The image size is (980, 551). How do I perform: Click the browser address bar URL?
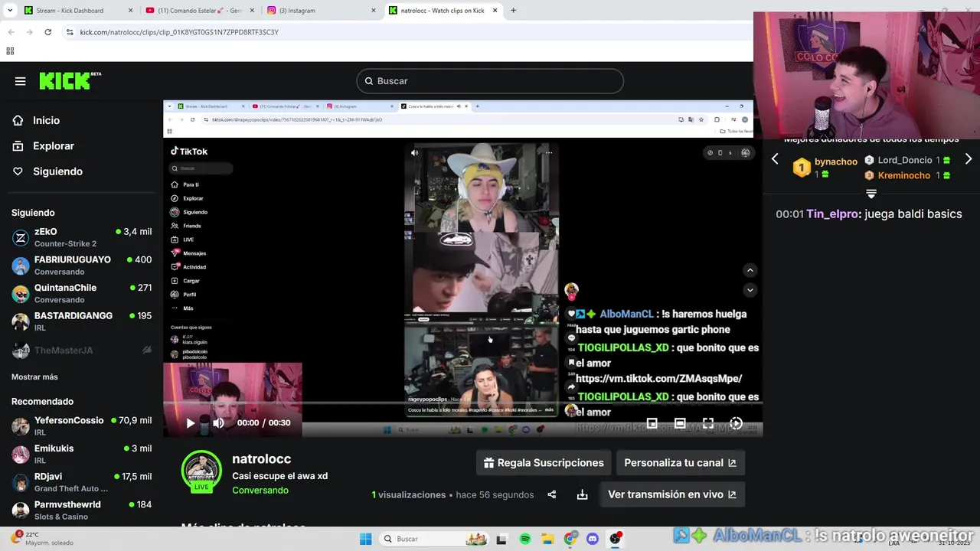179,32
